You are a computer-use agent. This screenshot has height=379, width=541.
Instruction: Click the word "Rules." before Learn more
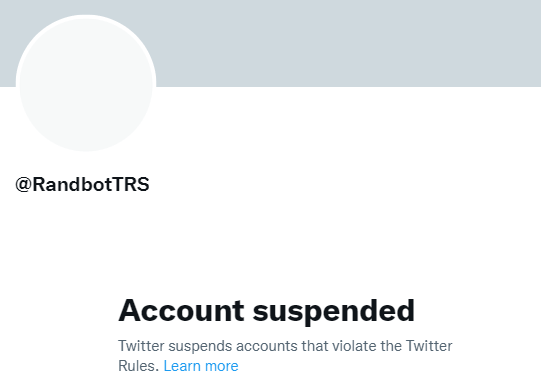click(x=138, y=366)
